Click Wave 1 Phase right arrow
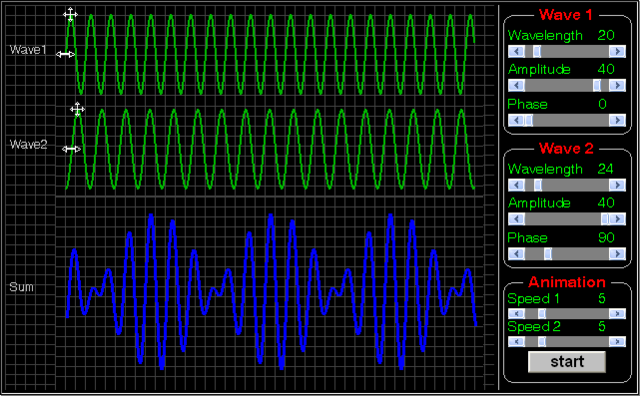 coord(617,120)
